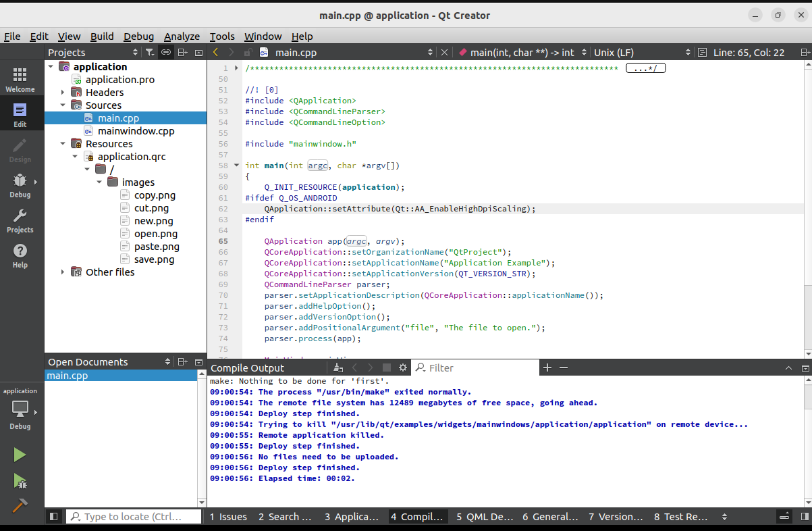The height and width of the screenshot is (531, 812).
Task: Collapse the Sources folder
Action: 63,105
